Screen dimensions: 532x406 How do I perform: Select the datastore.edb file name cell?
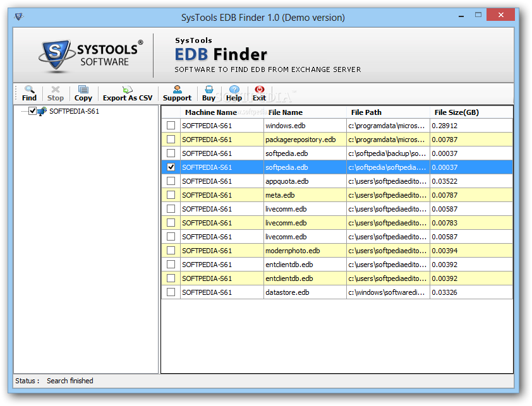(305, 292)
